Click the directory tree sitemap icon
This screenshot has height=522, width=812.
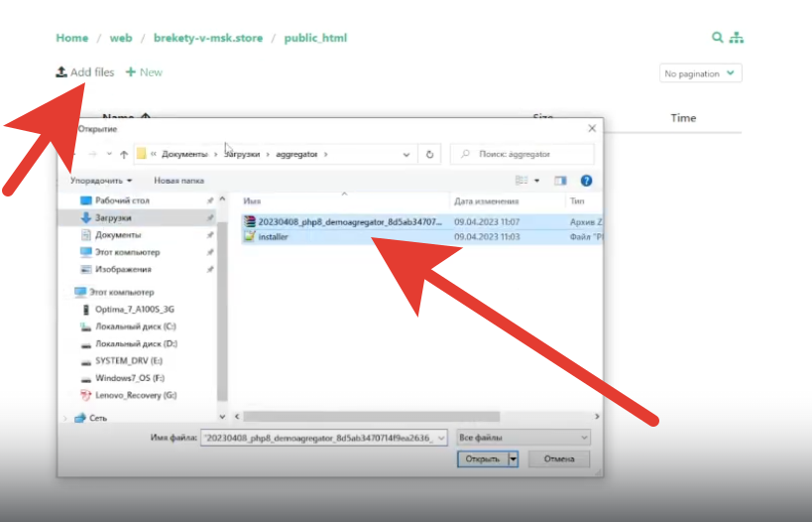pos(736,38)
